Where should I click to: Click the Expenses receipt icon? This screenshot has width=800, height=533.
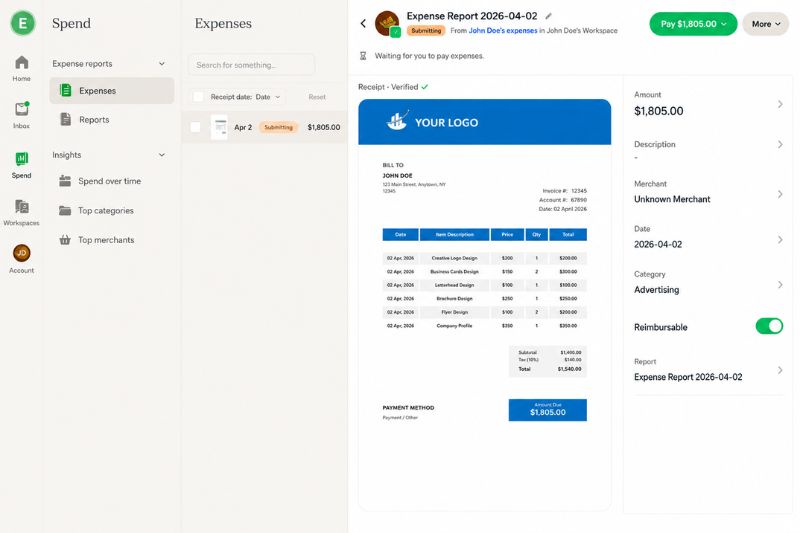66,90
